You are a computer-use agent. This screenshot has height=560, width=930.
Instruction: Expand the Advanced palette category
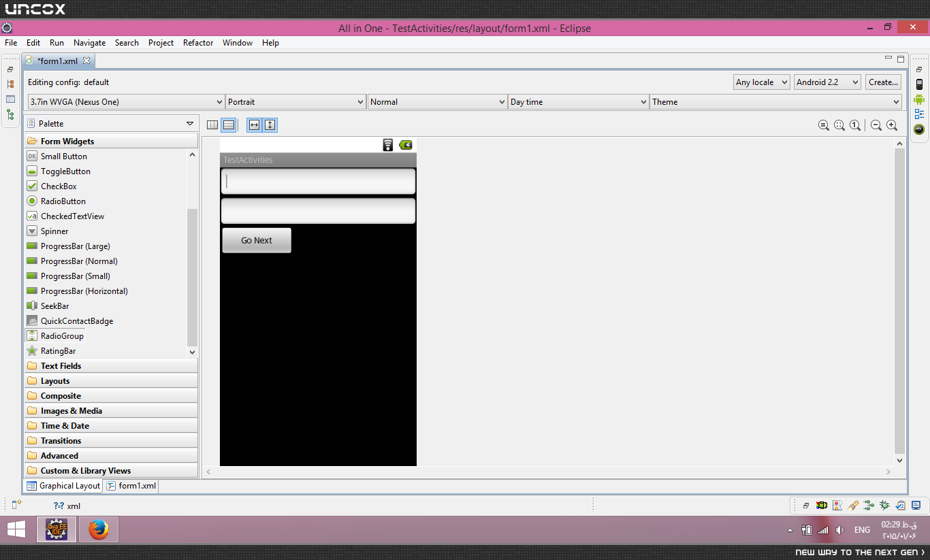tap(111, 456)
